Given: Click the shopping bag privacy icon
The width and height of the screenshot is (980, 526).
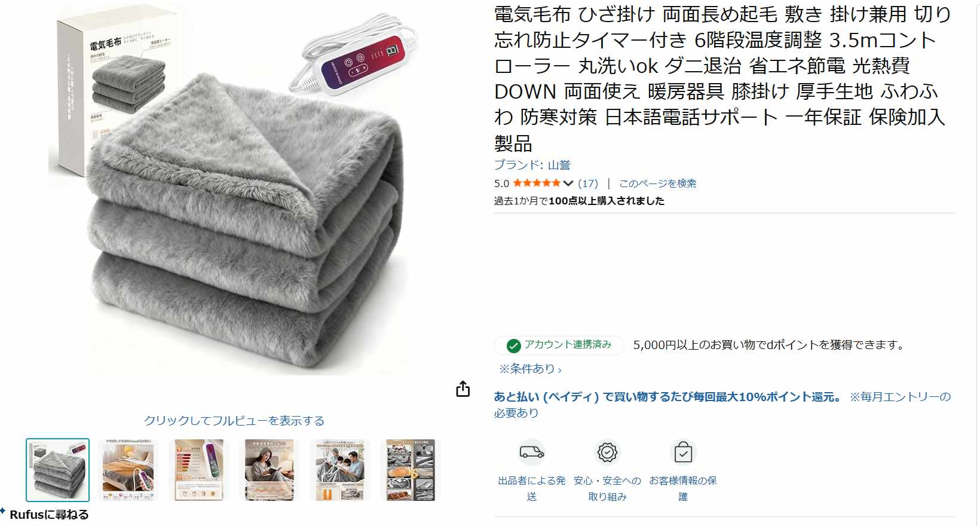Looking at the screenshot, I should tap(683, 452).
